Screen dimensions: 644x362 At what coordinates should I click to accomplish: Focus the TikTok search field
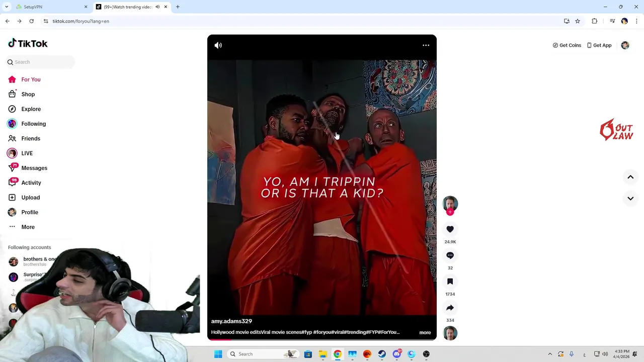pyautogui.click(x=40, y=62)
